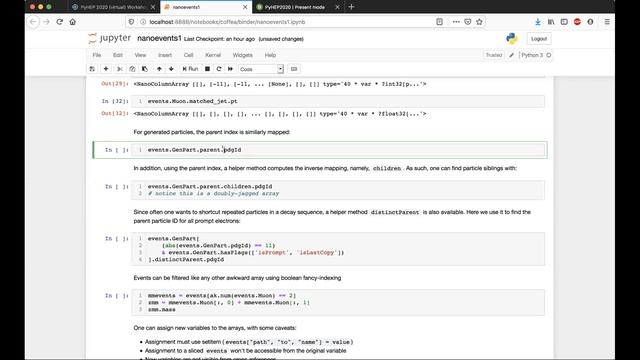
Task: Go to browser home page
Action: click(73, 22)
